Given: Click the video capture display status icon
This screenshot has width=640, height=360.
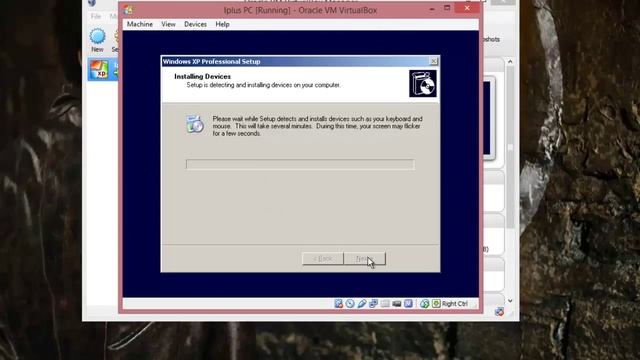Looking at the screenshot, I should click(396, 304).
